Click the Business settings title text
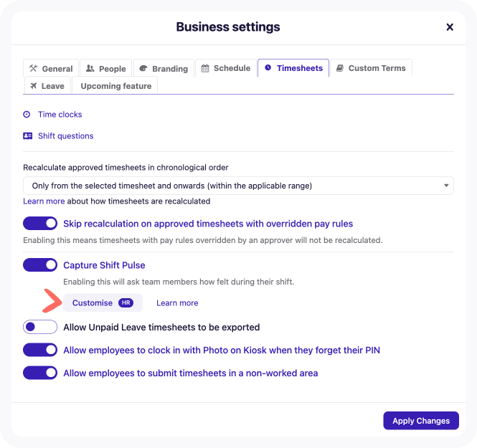 coord(228,27)
